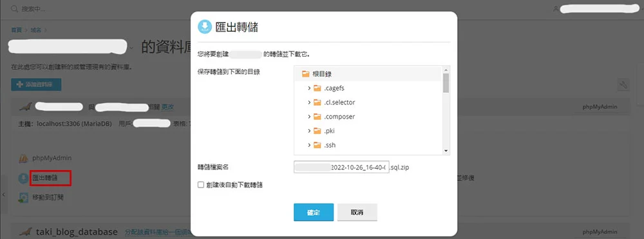Confirm the export with 確定 button
The height and width of the screenshot is (239, 644).
click(314, 213)
